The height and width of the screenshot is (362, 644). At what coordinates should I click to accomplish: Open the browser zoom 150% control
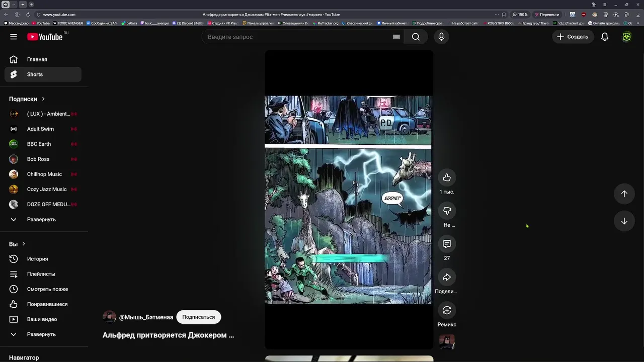(520, 15)
